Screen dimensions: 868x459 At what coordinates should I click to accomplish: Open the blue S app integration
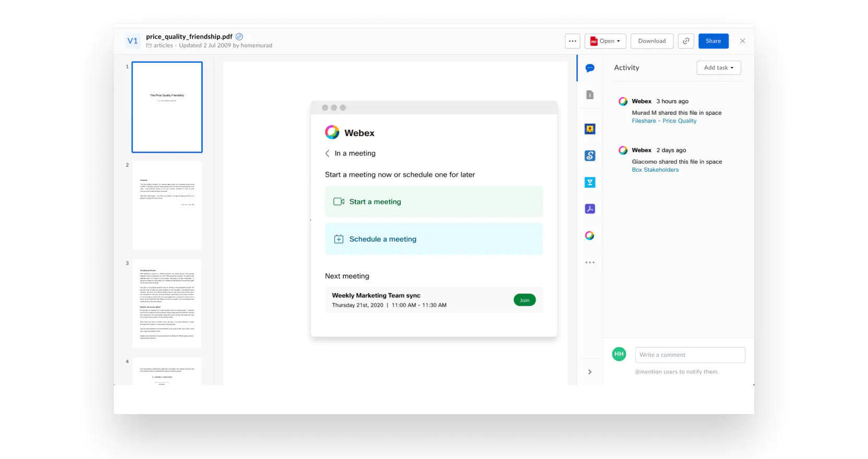(590, 155)
